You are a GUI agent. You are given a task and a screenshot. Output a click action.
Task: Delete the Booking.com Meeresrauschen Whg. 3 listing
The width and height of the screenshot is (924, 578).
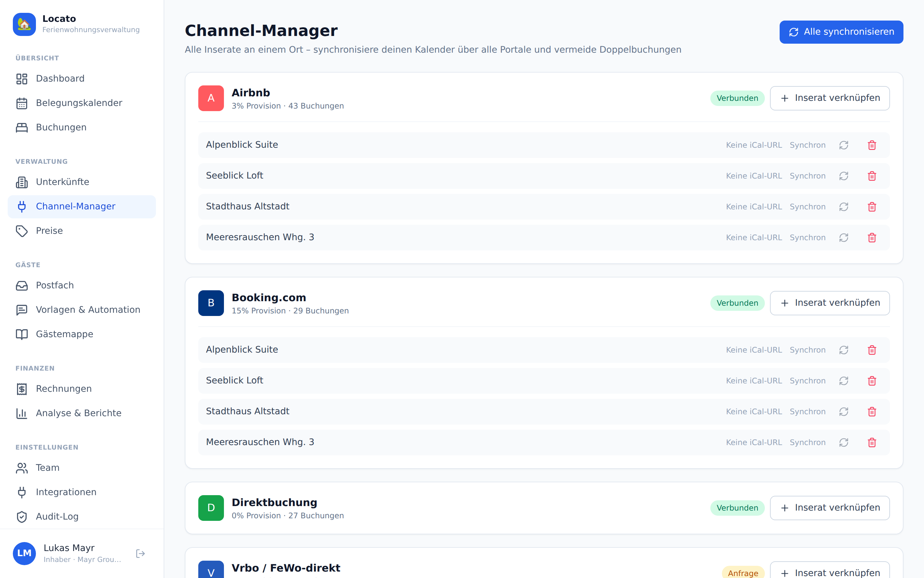pyautogui.click(x=872, y=443)
